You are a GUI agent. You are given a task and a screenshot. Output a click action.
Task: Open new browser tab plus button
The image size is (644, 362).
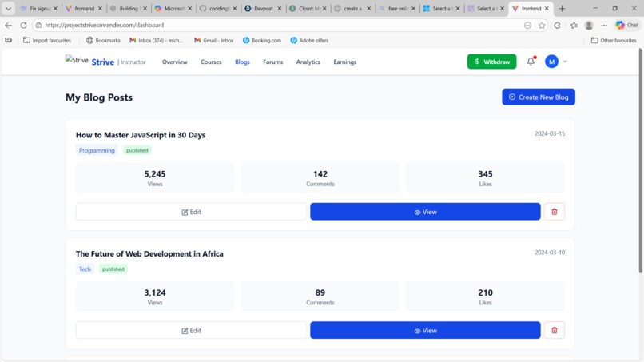point(562,8)
